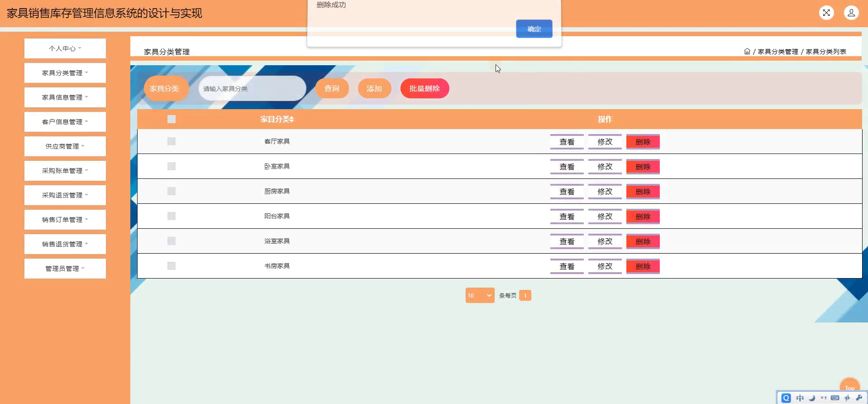
Task: Expand the 家具信息管理 sidebar menu
Action: (65, 97)
